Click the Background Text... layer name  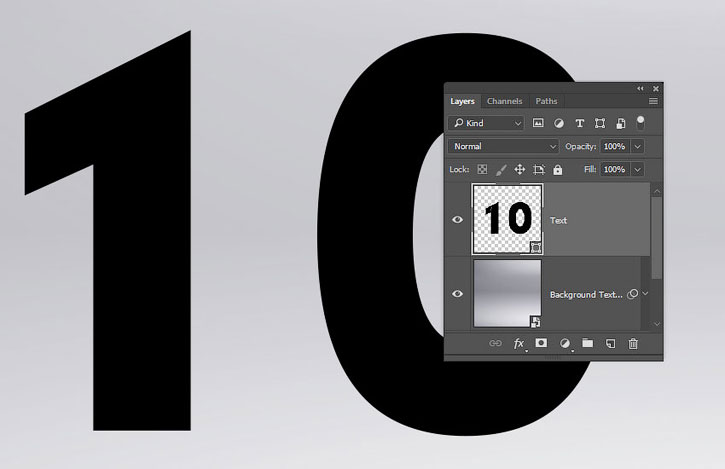pyautogui.click(x=586, y=295)
